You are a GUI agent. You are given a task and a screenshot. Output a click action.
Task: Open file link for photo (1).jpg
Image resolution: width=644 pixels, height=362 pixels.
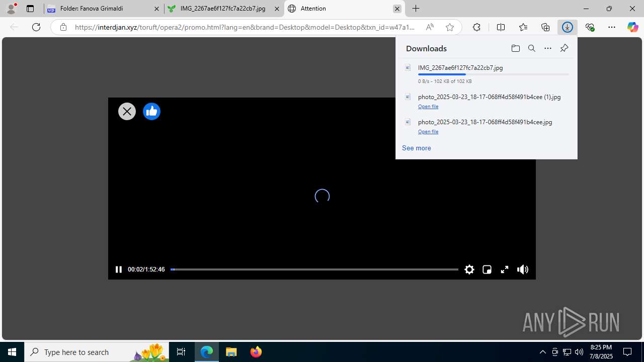pyautogui.click(x=428, y=107)
